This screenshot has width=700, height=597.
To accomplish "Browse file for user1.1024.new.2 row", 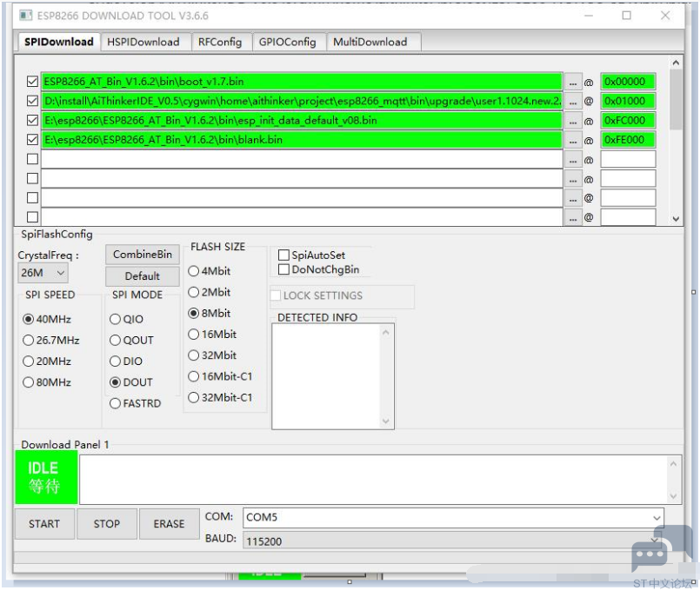I will 573,102.
